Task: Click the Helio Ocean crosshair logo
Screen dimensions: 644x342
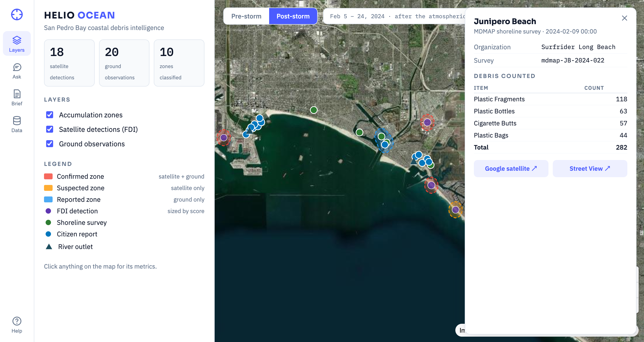Action: coord(17,14)
